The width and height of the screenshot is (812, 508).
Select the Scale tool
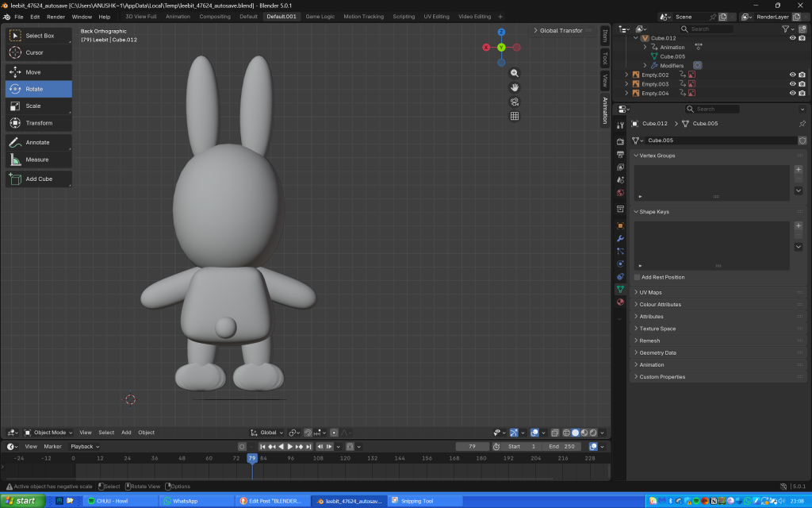pyautogui.click(x=38, y=106)
